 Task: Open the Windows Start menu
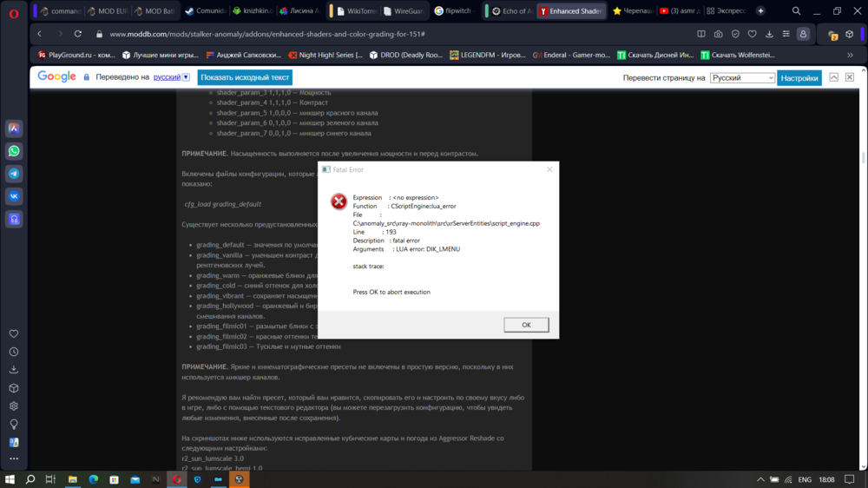pos(10,479)
